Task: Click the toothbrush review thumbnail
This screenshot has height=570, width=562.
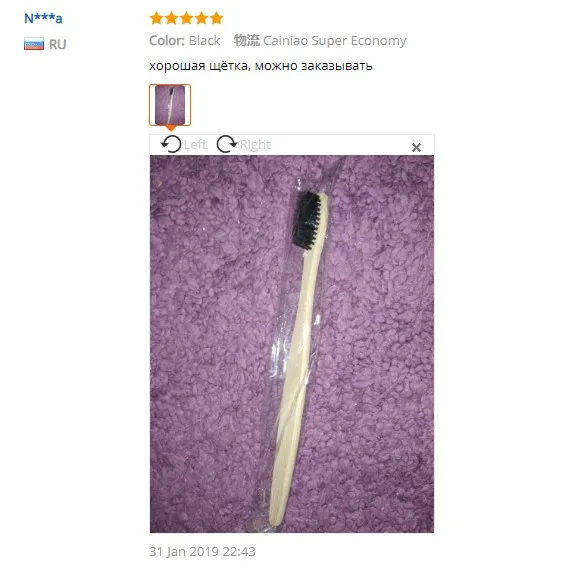Action: (170, 105)
